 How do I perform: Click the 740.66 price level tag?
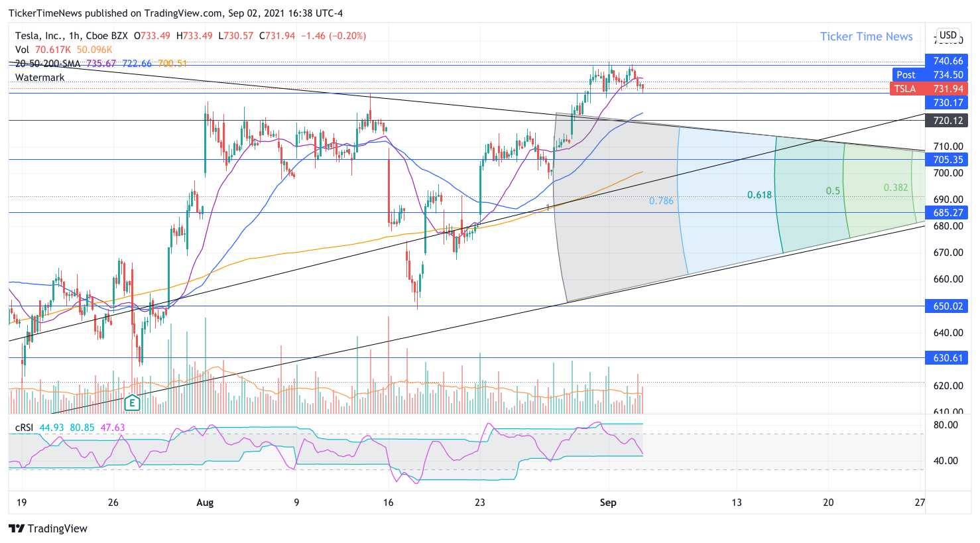[947, 60]
